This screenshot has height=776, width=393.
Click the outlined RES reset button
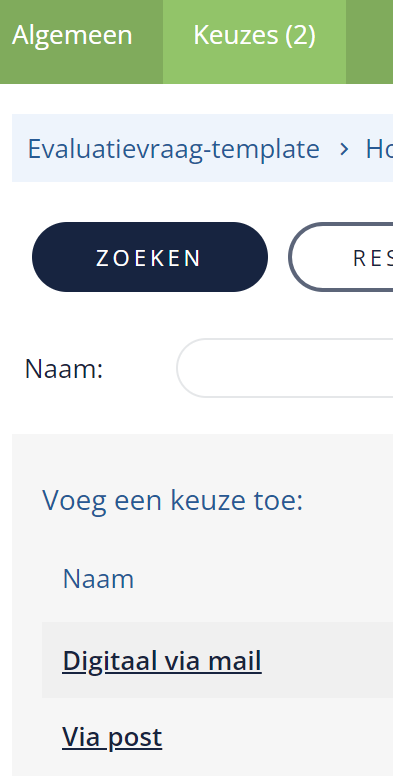(341, 257)
